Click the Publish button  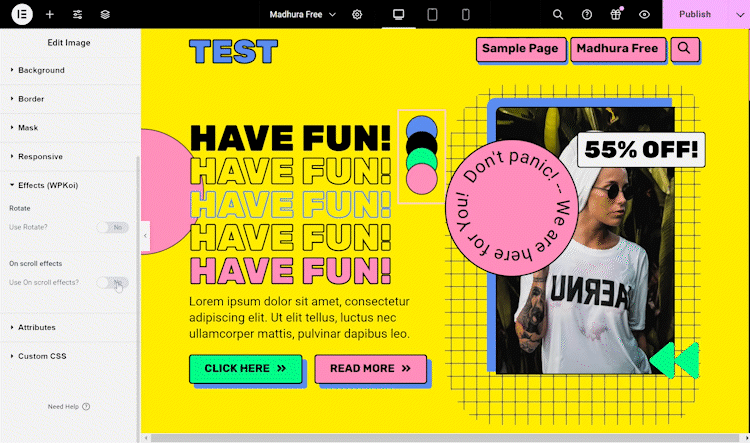coord(695,14)
